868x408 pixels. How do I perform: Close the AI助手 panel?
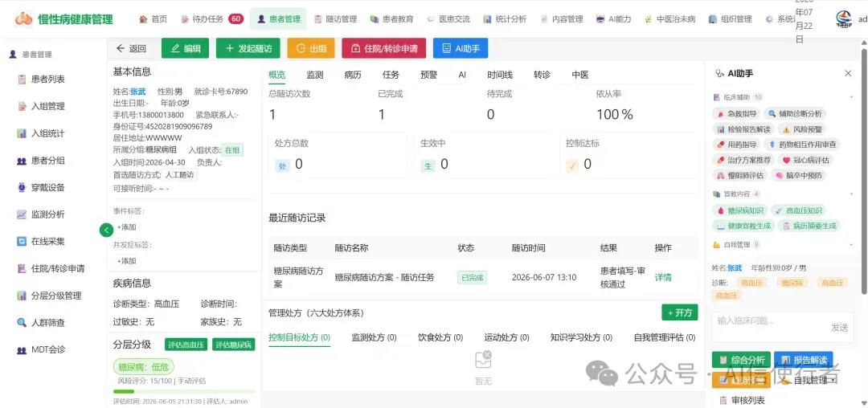click(848, 73)
